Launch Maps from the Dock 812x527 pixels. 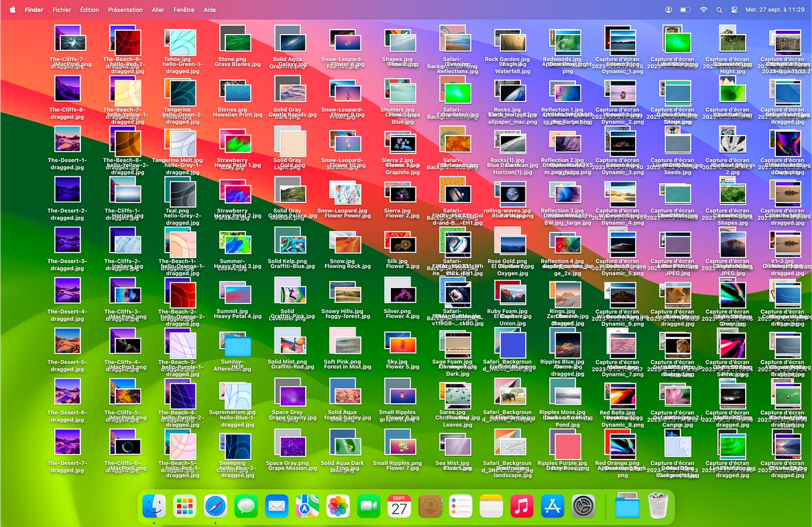307,506
